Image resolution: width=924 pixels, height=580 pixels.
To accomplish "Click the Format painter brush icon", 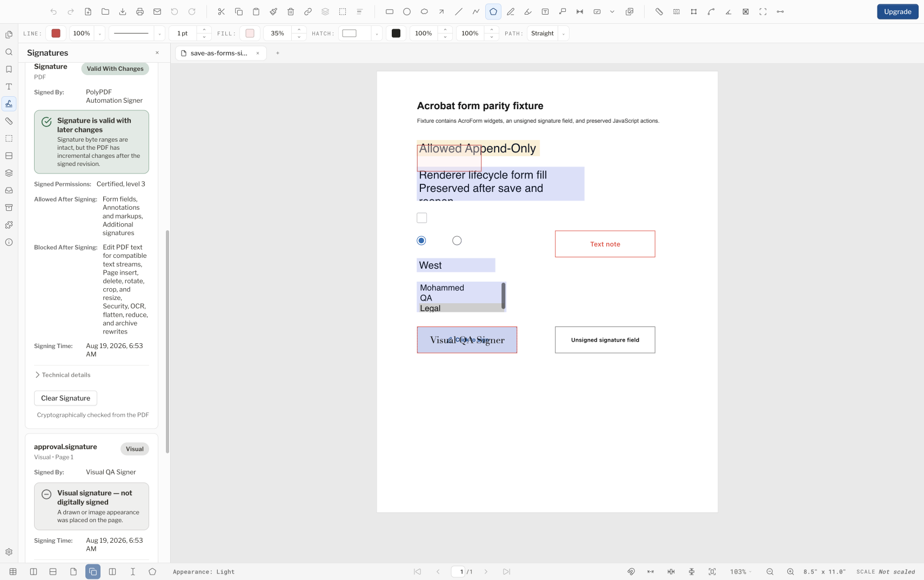I will (273, 11).
